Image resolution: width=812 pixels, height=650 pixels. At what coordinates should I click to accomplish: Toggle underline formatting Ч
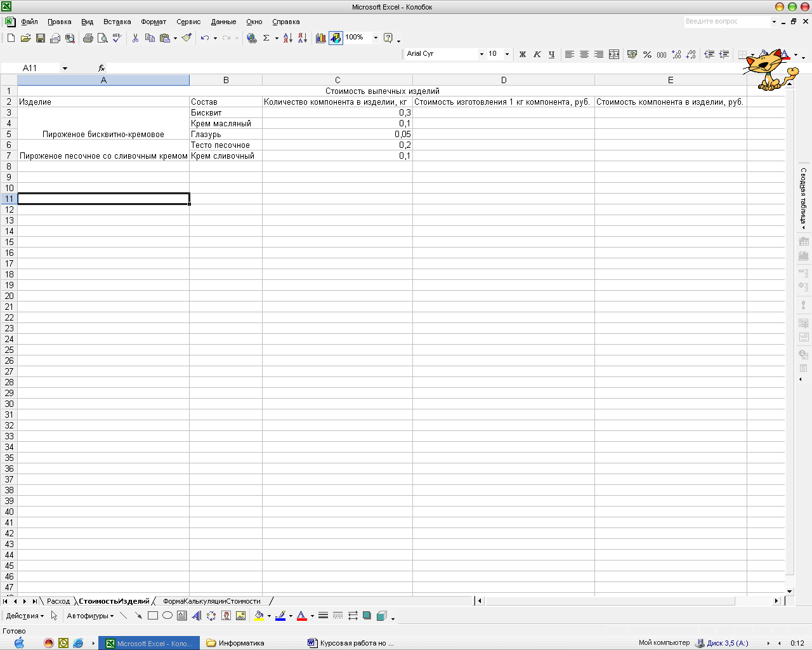[551, 55]
